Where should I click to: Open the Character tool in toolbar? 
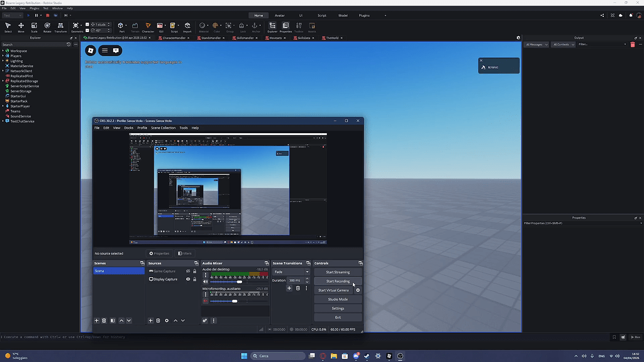pos(148,27)
